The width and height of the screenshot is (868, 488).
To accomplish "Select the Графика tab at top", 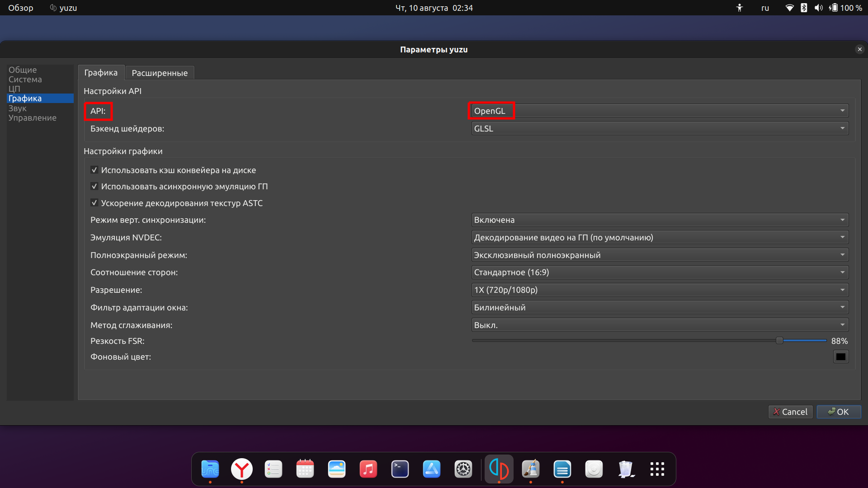I will pyautogui.click(x=101, y=72).
